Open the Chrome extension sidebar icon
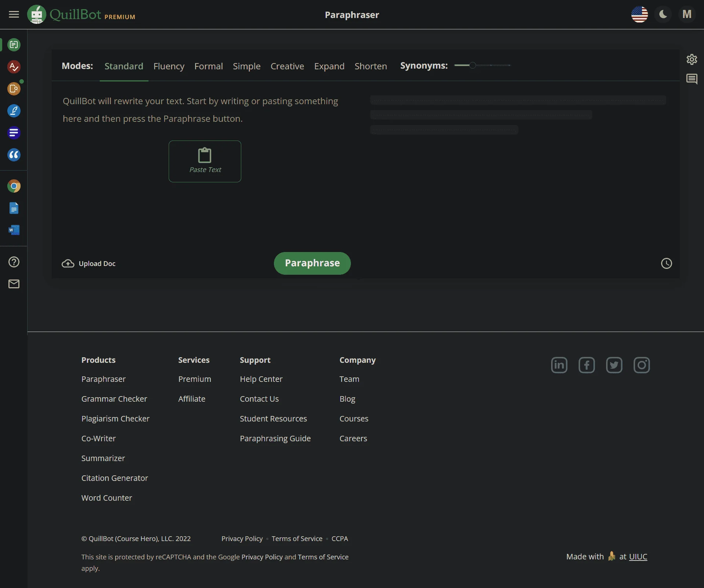 click(14, 186)
